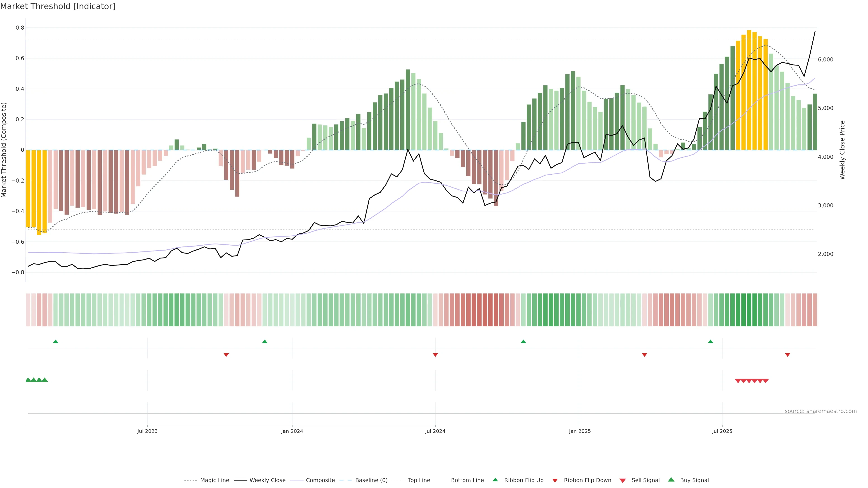Click the rightmost red sell signal triangle
This screenshot has height=488, width=868.
tap(766, 381)
